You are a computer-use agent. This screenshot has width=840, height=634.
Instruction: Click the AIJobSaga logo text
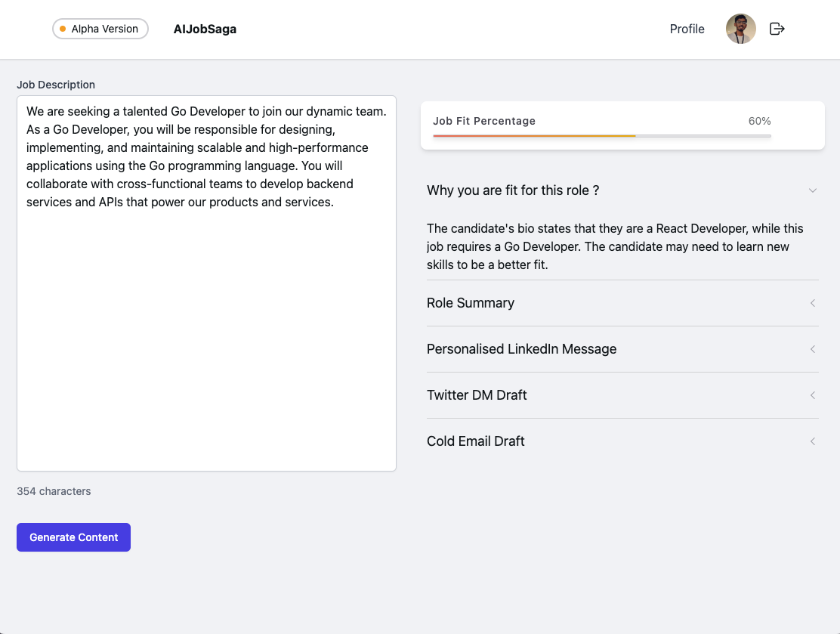(205, 29)
